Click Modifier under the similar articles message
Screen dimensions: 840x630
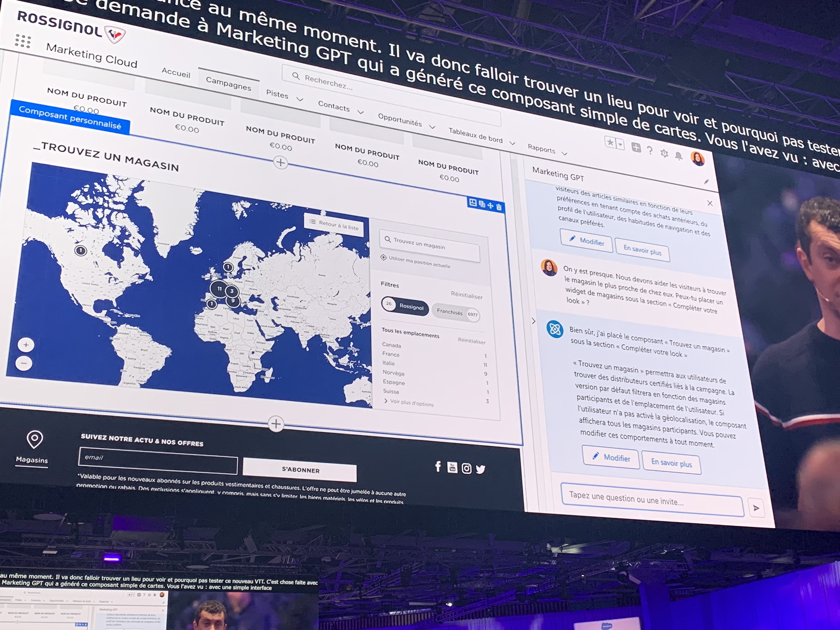tap(586, 241)
